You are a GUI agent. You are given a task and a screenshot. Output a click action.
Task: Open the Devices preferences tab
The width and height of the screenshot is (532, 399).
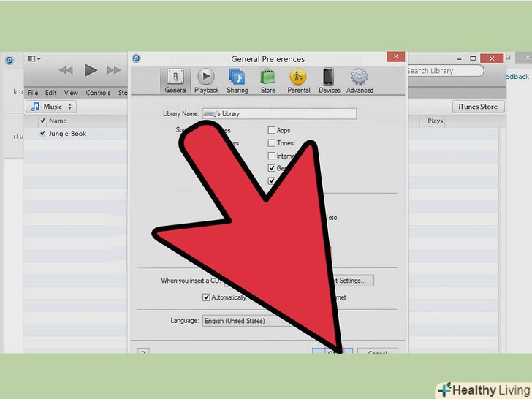[329, 80]
